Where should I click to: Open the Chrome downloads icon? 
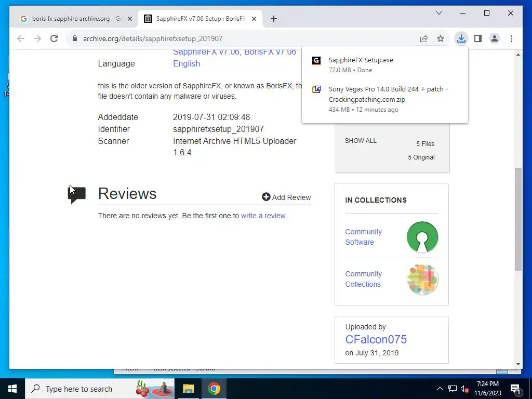pos(461,38)
